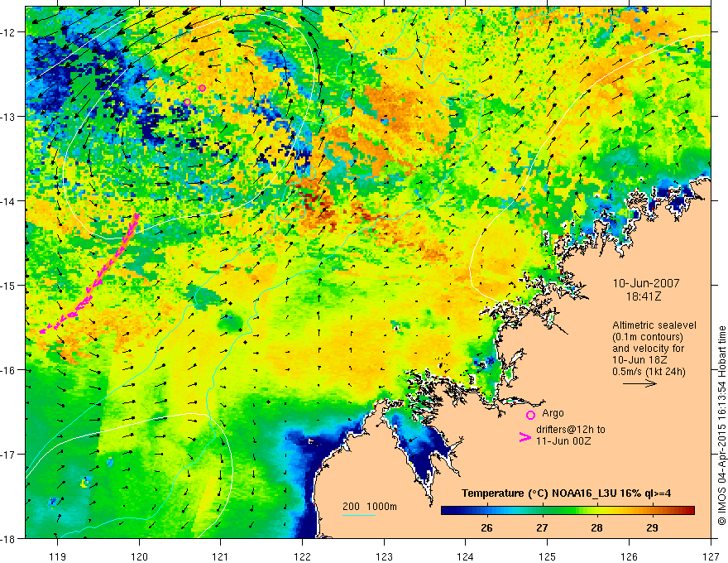Screen dimensions: 728x563
Task: Click latitude axis label '-18'
Action: (x=8, y=538)
